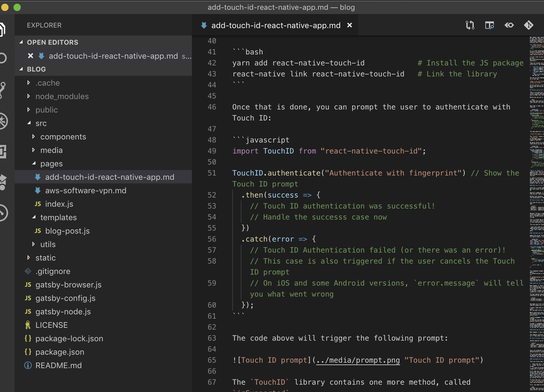Click the license icon beside LICENSE

[28, 325]
